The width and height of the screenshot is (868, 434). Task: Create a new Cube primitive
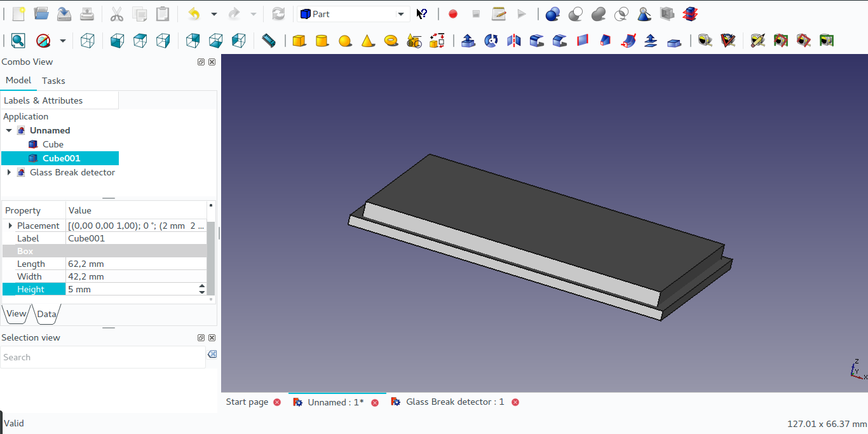(298, 40)
